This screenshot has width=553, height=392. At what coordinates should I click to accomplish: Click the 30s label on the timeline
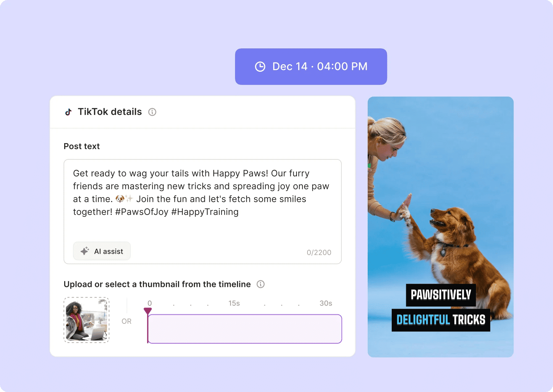pyautogui.click(x=326, y=303)
